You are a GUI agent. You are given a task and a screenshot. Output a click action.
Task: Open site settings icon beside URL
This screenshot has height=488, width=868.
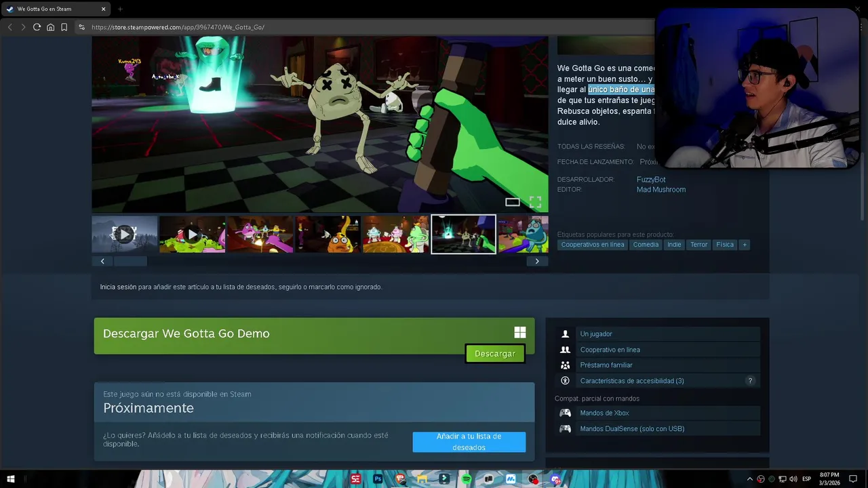pyautogui.click(x=81, y=27)
